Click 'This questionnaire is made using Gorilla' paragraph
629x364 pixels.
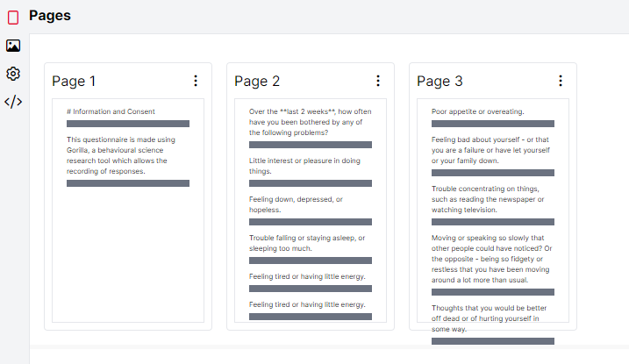pos(121,155)
